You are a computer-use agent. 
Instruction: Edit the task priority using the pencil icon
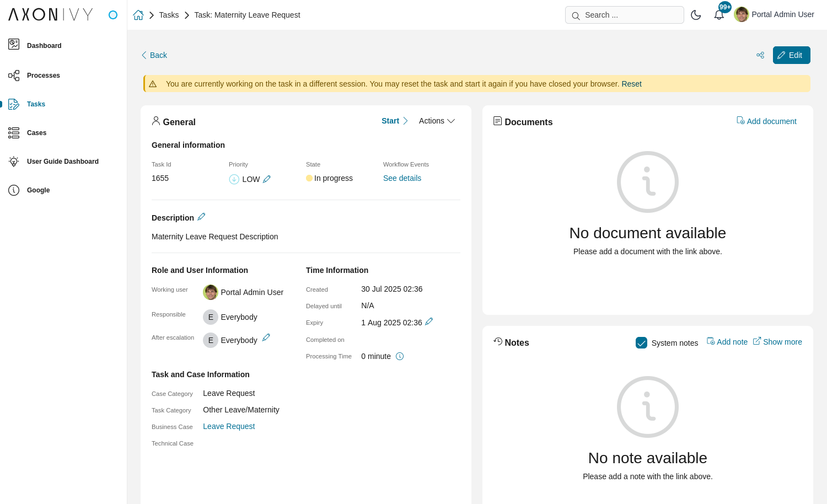point(267,179)
